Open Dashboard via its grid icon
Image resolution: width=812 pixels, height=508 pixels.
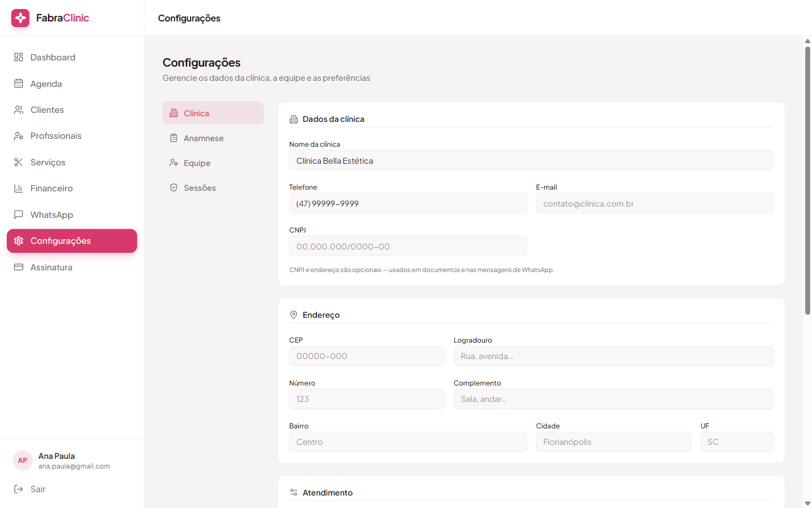(19, 57)
